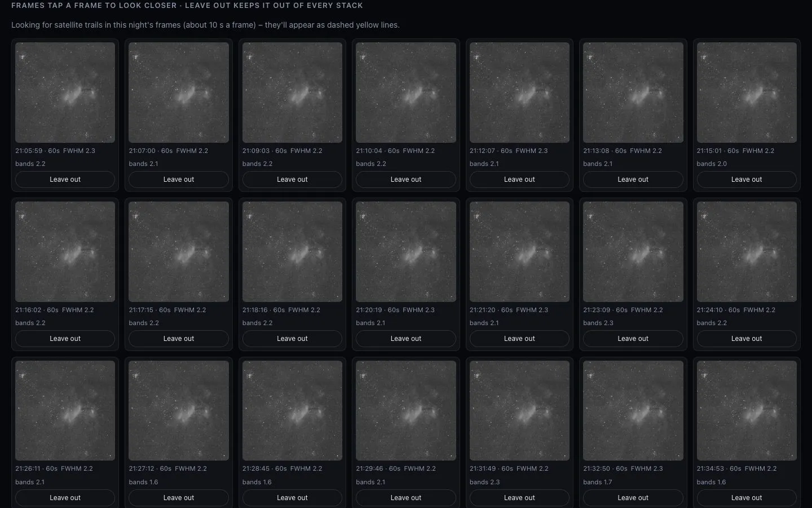Exclude frame 21:09:03 with Leave out
Screen dimensions: 812x508
click(x=292, y=179)
